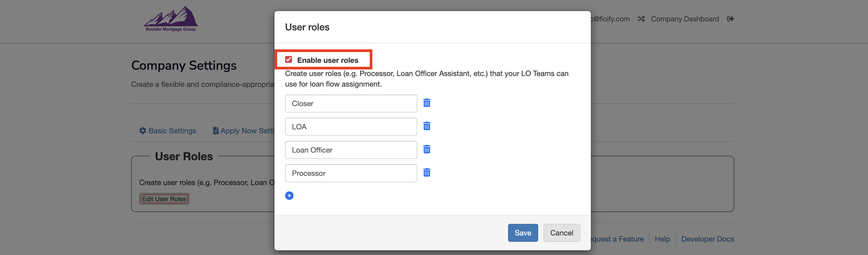Screen dimensions: 868x255
Task: Delete the LOA role with trash icon
Action: 427,126
